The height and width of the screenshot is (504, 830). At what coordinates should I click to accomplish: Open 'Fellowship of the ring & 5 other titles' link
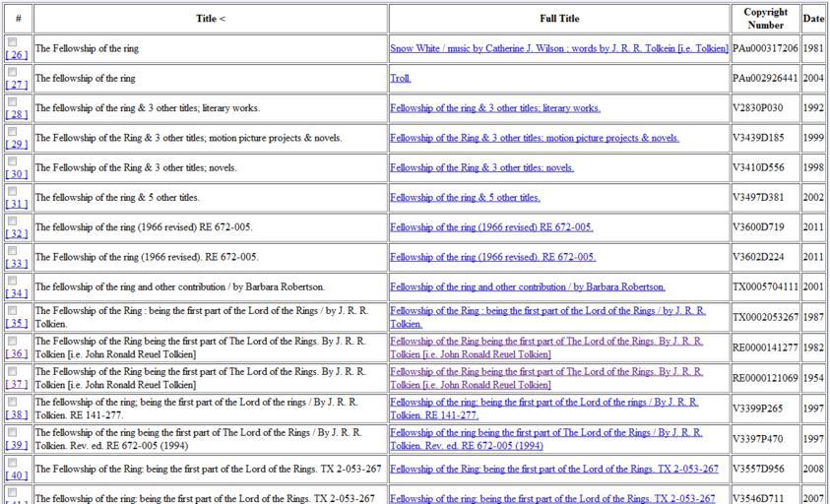pyautogui.click(x=465, y=198)
